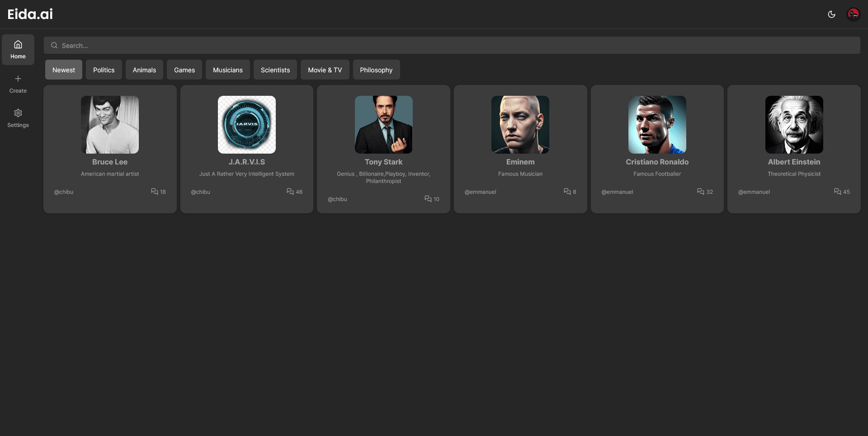Open the Home sidebar item
Image resolution: width=868 pixels, height=436 pixels.
pyautogui.click(x=18, y=50)
